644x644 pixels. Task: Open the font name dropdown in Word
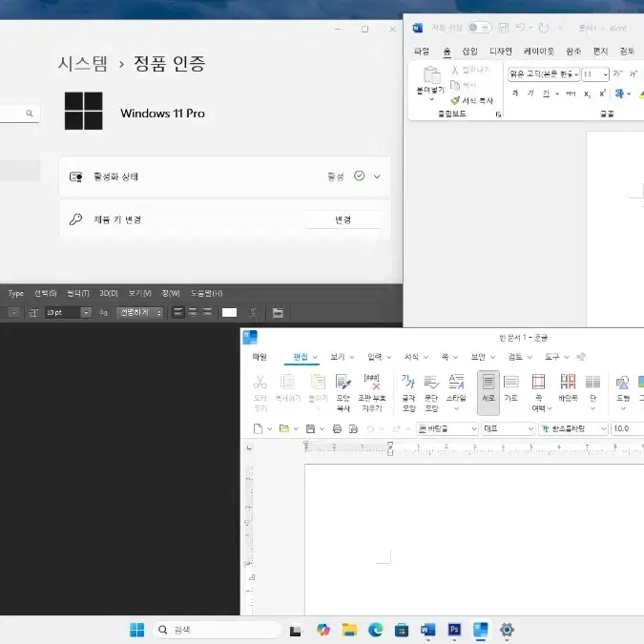(x=576, y=74)
